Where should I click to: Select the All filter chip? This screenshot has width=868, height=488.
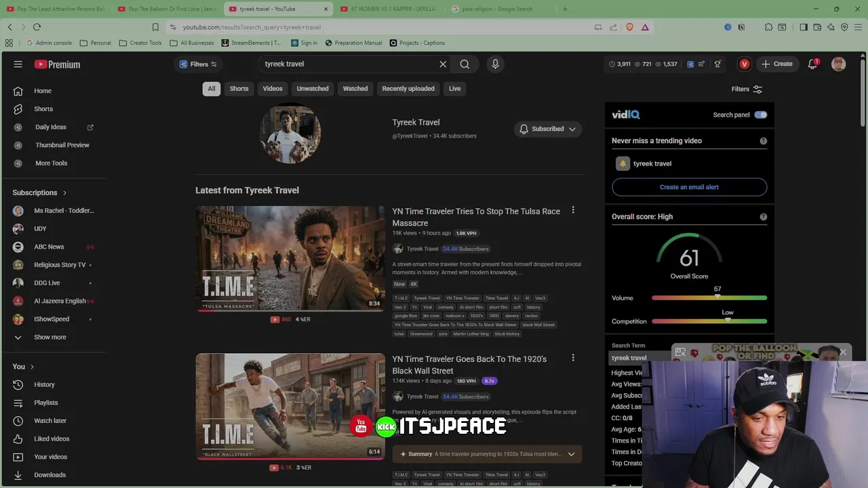212,89
